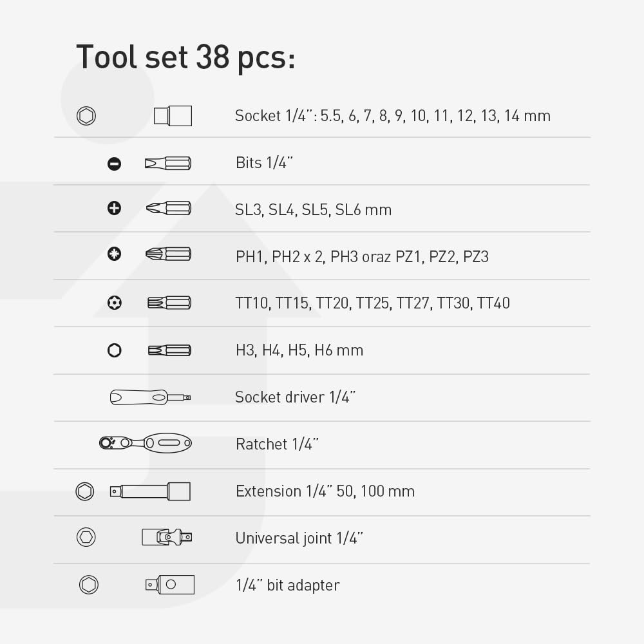Click the "Ratchet 1/4"" label
Viewport: 644px width, 644px height.
pyautogui.click(x=277, y=444)
